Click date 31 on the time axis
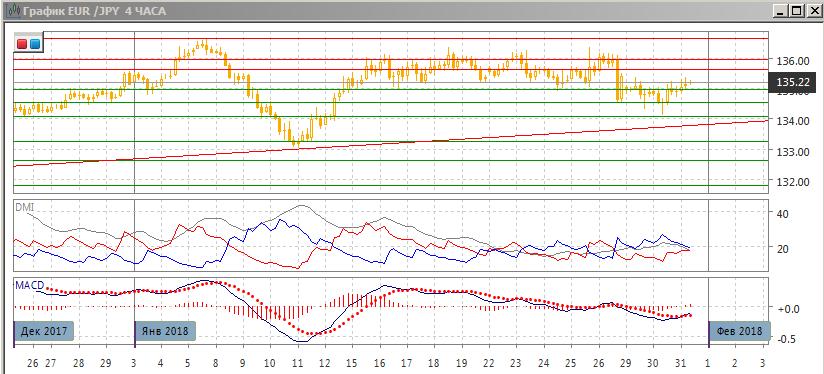The image size is (824, 374). [x=681, y=363]
